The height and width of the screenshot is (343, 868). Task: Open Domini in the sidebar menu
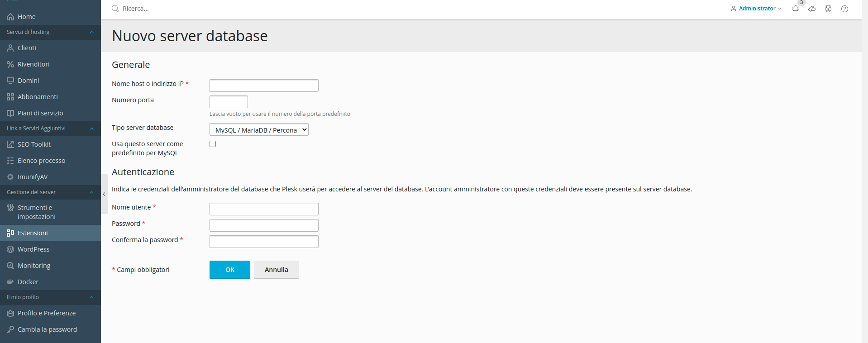pos(28,81)
